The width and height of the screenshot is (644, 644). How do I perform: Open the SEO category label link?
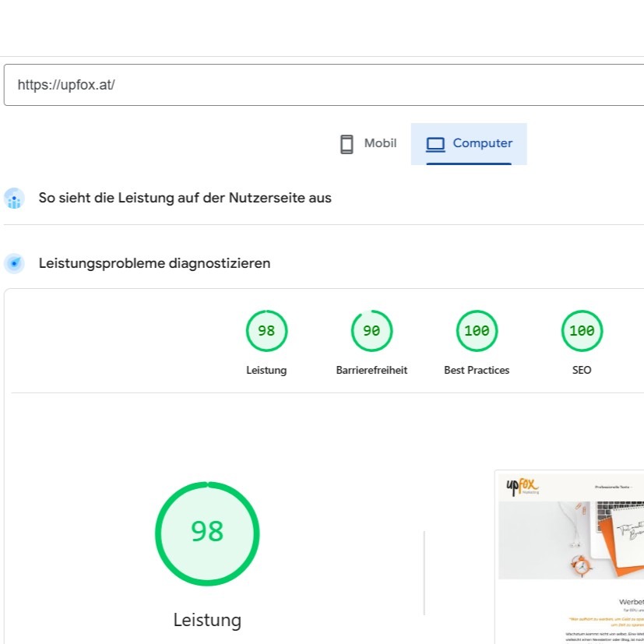click(582, 371)
